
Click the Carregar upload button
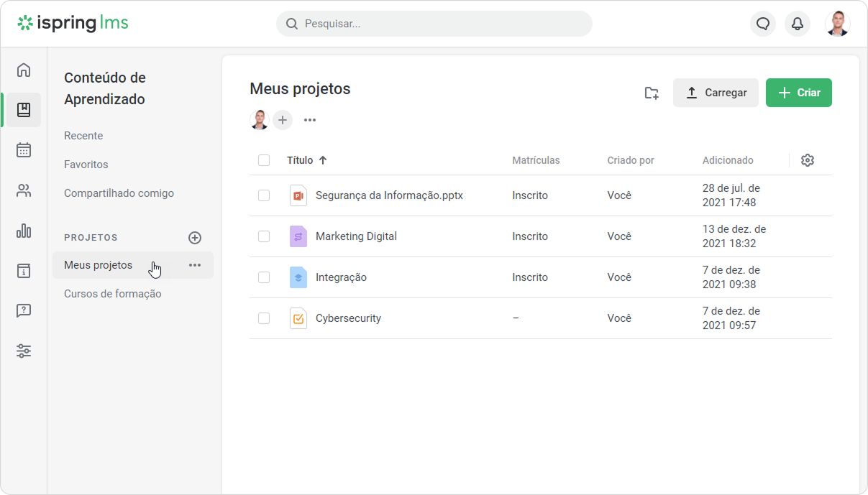716,93
